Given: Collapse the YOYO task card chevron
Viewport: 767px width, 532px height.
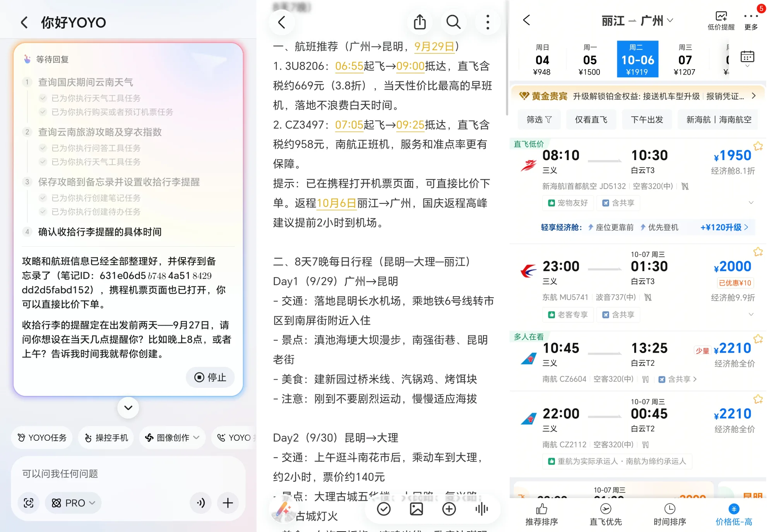Looking at the screenshot, I should click(x=128, y=408).
